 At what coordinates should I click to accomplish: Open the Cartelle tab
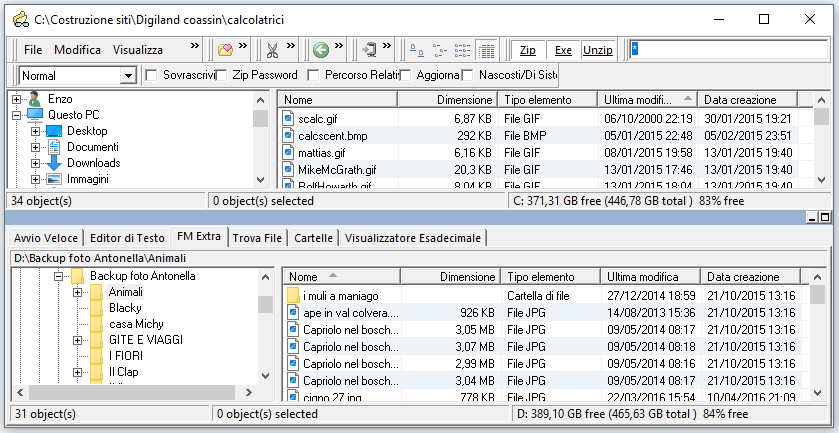point(314,238)
